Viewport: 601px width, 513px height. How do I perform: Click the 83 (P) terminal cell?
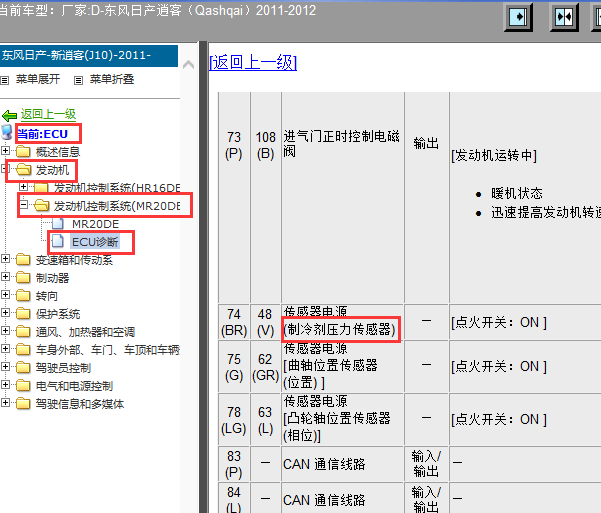(x=234, y=464)
